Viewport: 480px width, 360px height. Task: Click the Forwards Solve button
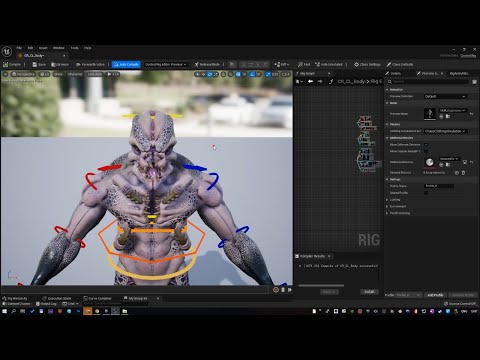coord(90,64)
